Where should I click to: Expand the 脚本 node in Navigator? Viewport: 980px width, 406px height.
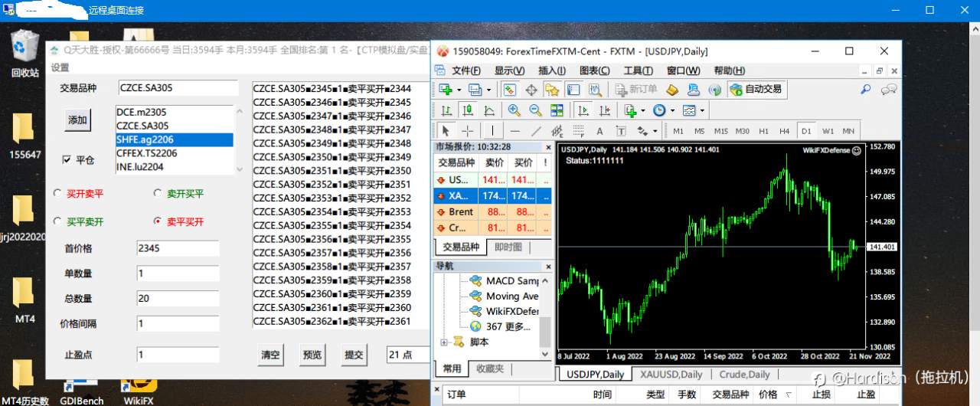pyautogui.click(x=444, y=342)
